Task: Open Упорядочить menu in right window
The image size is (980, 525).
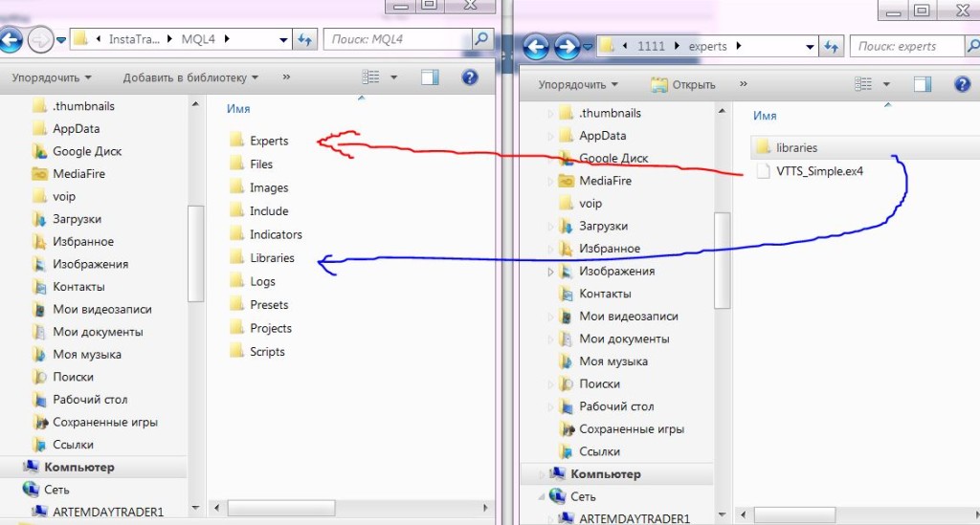Action: [x=578, y=85]
